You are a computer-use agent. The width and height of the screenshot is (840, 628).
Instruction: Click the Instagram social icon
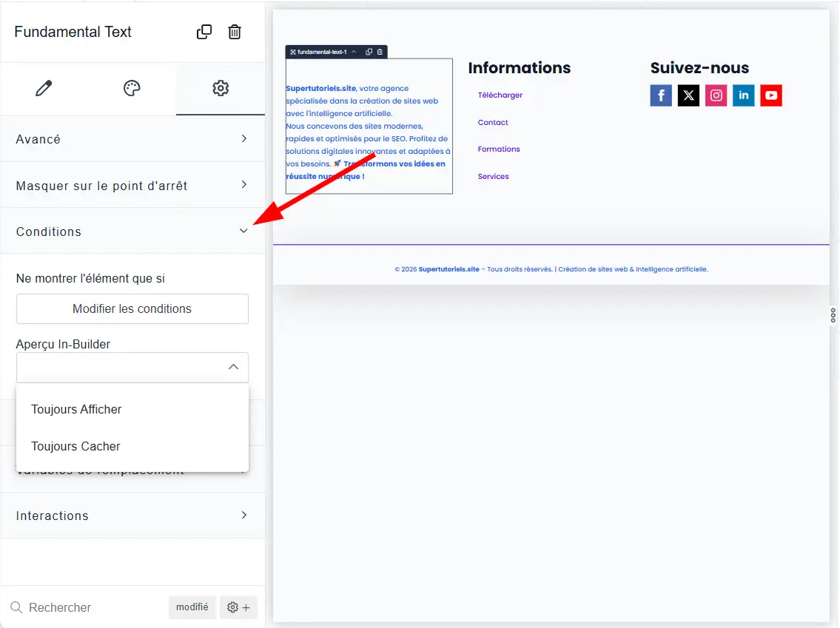point(716,96)
